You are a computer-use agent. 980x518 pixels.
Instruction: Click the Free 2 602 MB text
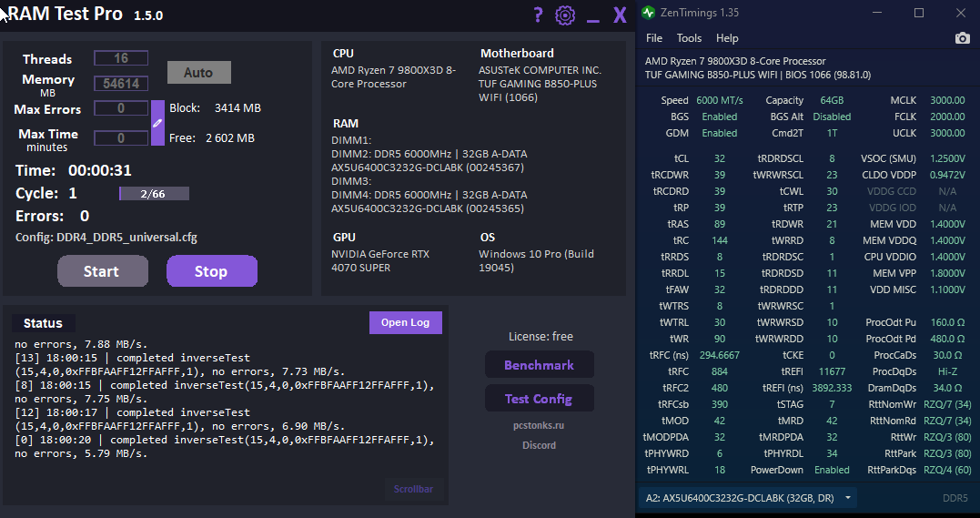pos(212,137)
